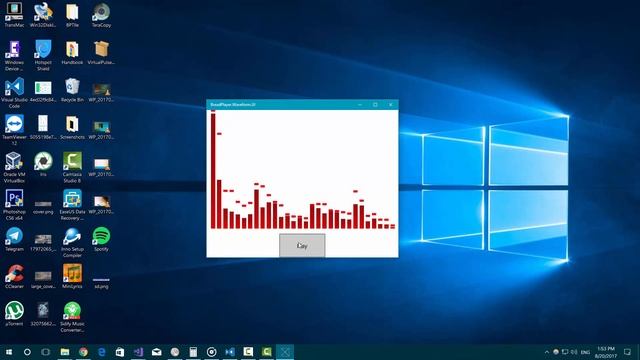Launch TeamViewer 12 from the desktop
This screenshot has width=640, height=360.
(14, 129)
